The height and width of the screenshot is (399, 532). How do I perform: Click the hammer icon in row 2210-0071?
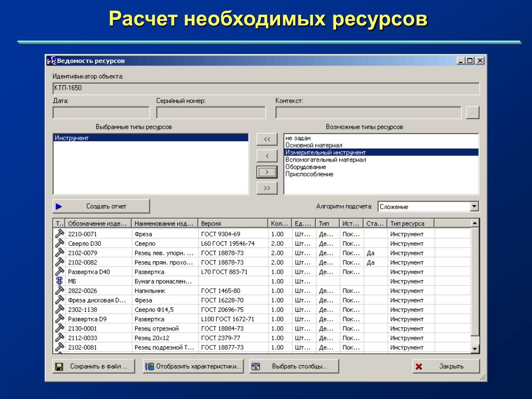(59, 234)
